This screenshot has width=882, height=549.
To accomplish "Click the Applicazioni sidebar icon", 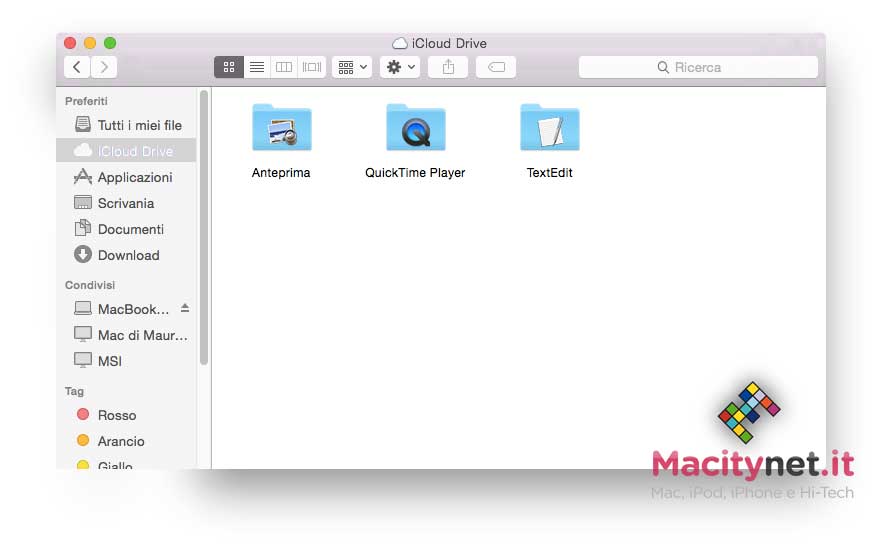I will 83,177.
